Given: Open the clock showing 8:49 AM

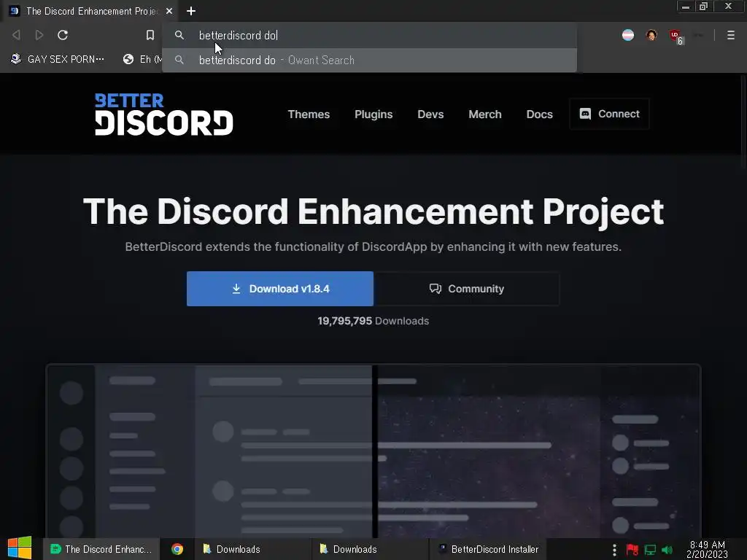Looking at the screenshot, I should point(707,549).
